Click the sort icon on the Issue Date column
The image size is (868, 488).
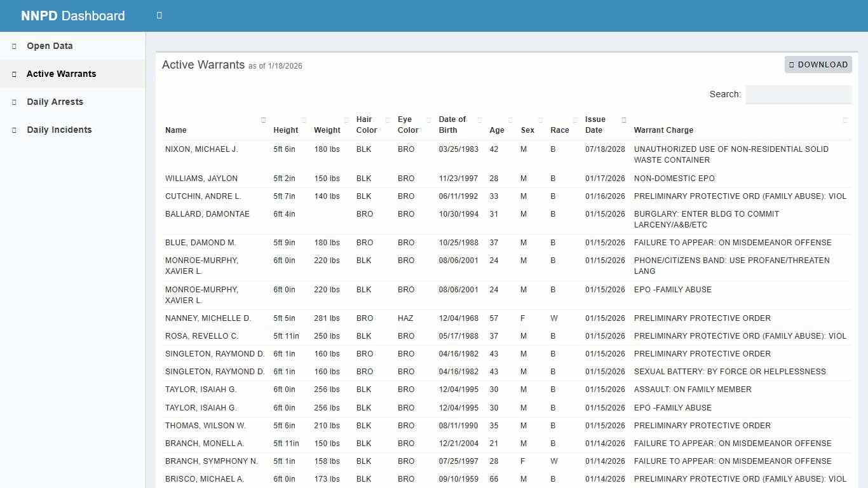[x=623, y=119]
